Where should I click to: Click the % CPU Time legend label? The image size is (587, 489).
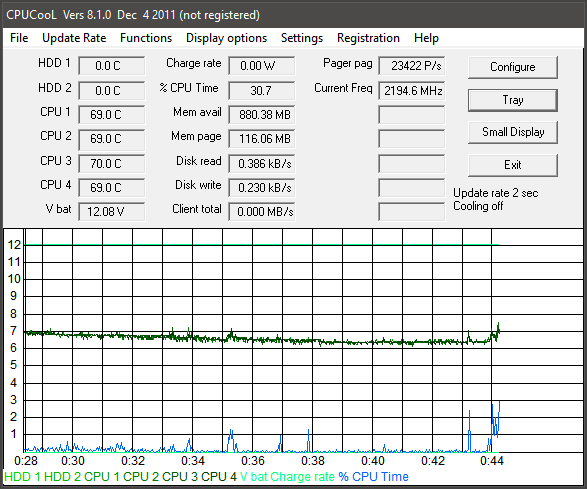point(373,477)
